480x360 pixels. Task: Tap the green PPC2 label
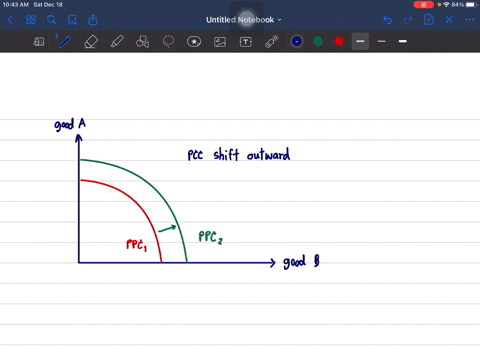coord(210,237)
